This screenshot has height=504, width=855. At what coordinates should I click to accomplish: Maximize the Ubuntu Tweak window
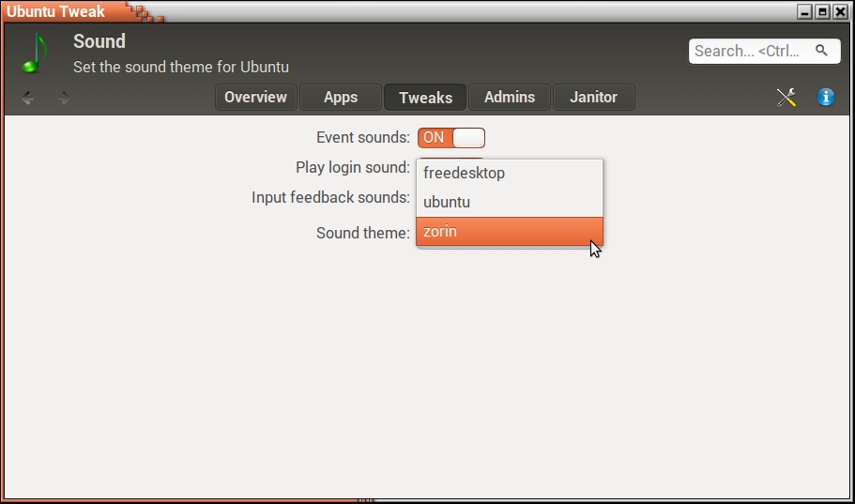pos(822,12)
